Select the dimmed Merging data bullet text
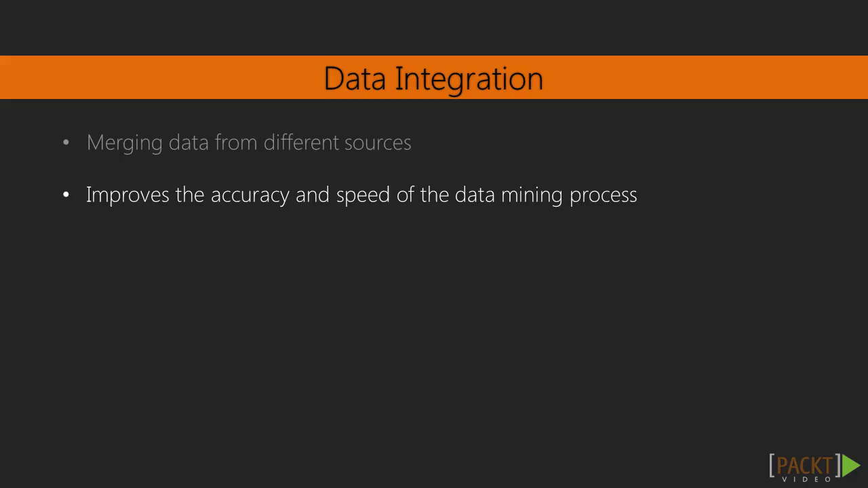This screenshot has height=488, width=868. coord(249,143)
